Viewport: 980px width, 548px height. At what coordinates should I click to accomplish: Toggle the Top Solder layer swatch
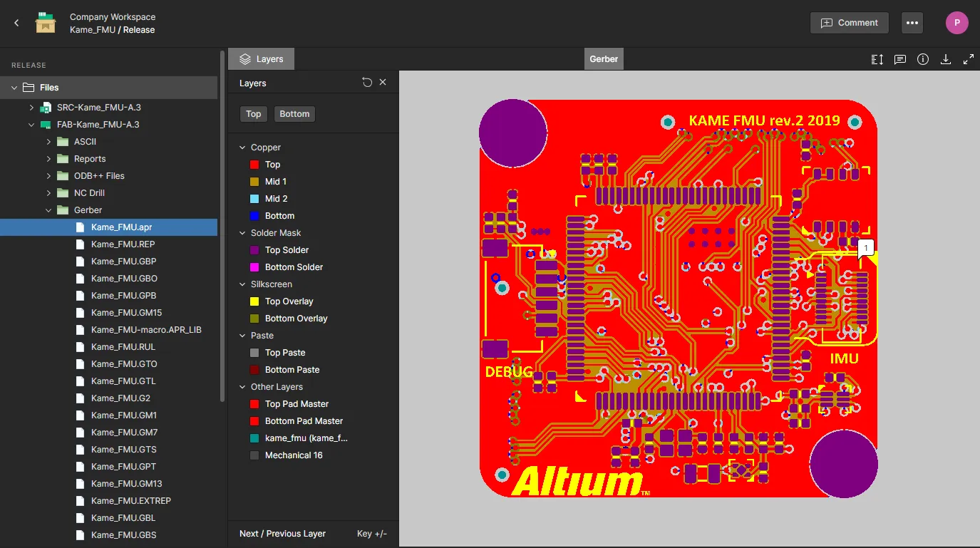click(254, 250)
